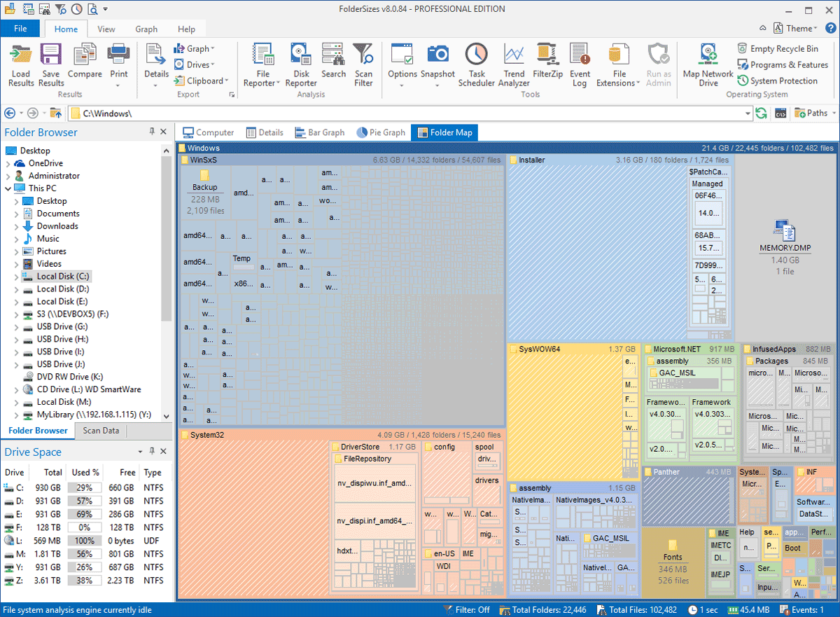840x617 pixels.
Task: Click the MEMORY.DMP file tile
Action: pyautogui.click(x=784, y=247)
